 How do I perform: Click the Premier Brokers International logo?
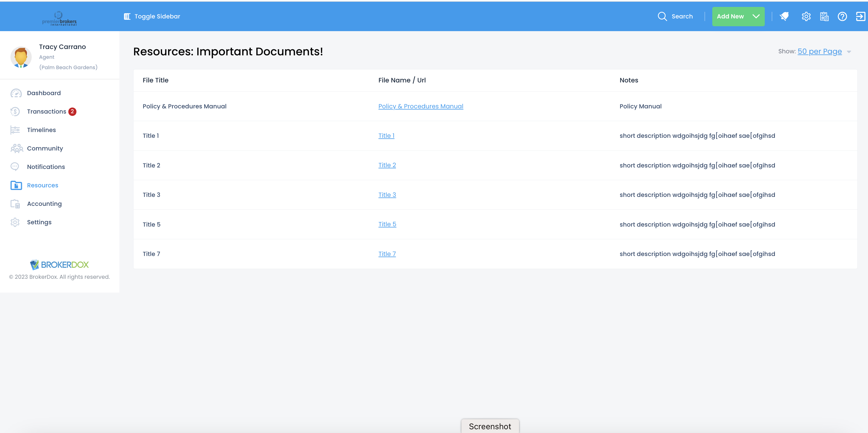59,18
